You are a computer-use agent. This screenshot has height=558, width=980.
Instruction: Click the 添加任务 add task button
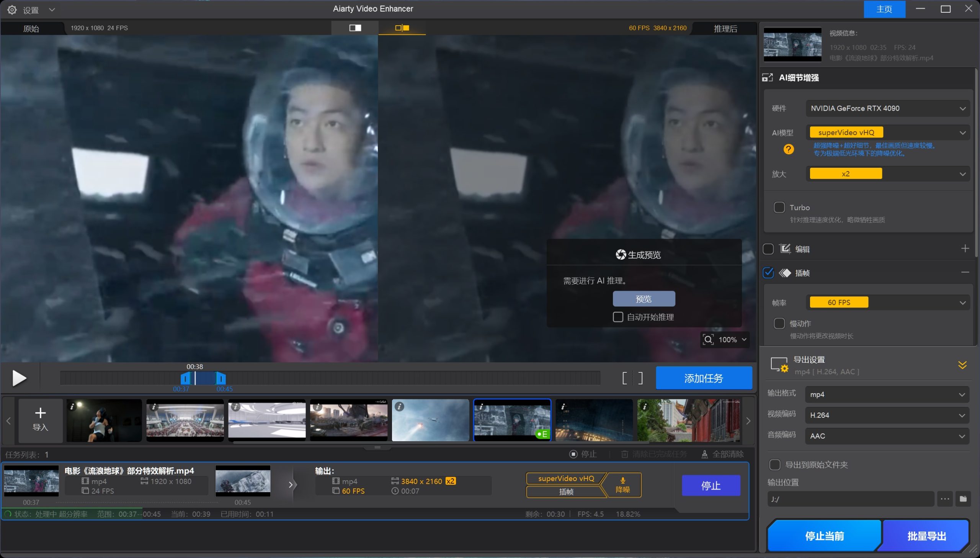pyautogui.click(x=704, y=378)
